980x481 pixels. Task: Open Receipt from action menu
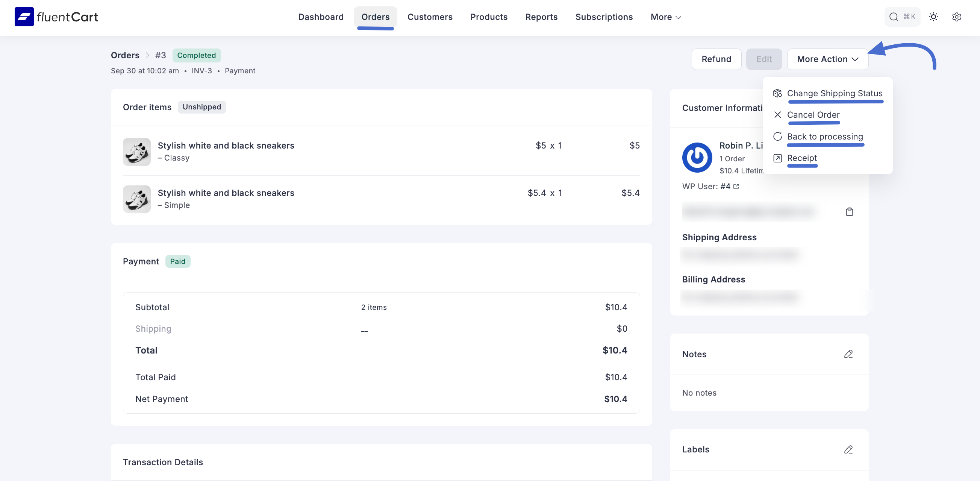(801, 158)
